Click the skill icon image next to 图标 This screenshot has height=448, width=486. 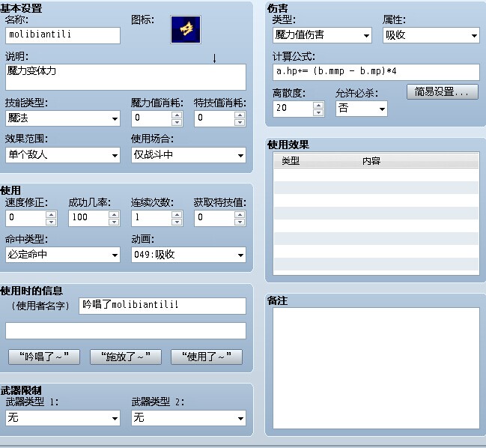click(186, 30)
